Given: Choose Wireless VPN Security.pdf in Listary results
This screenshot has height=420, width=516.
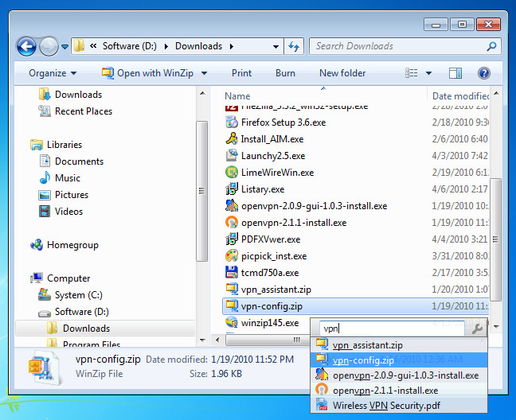Looking at the screenshot, I should [x=399, y=405].
